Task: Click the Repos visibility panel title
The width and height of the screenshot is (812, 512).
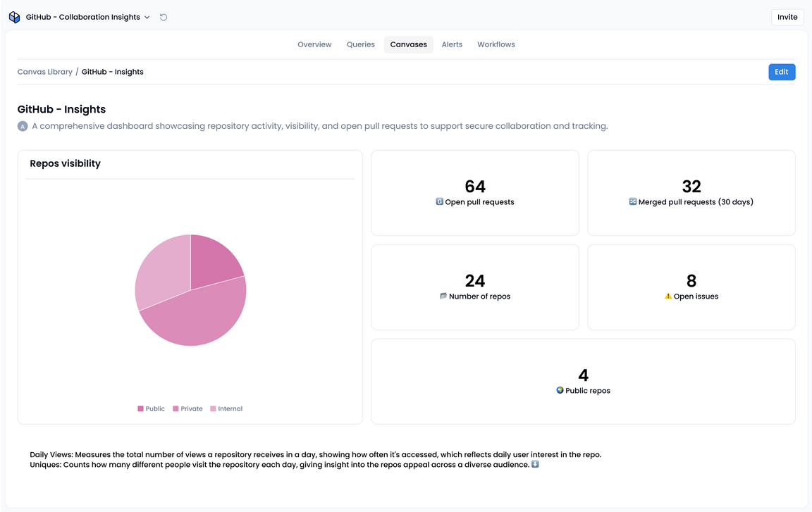Action: tap(66, 163)
